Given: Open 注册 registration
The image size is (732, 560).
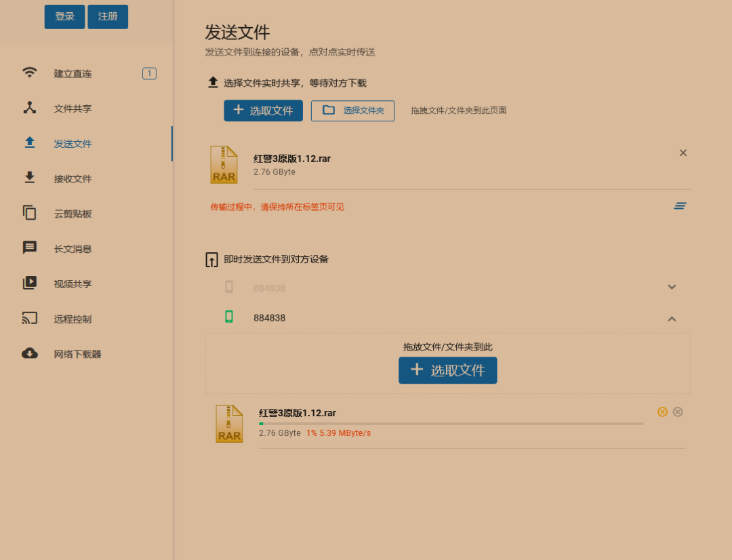Looking at the screenshot, I should tap(107, 16).
